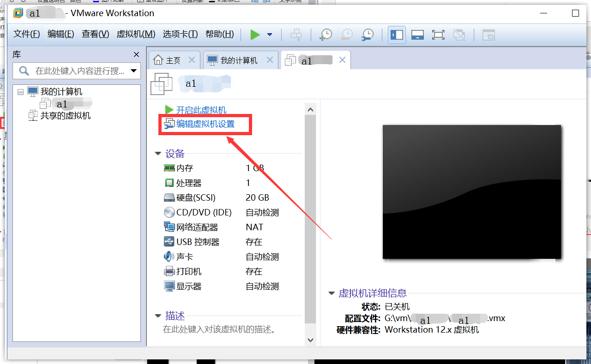Enter full screen mode icon
The image size is (591, 364).
coord(438,35)
